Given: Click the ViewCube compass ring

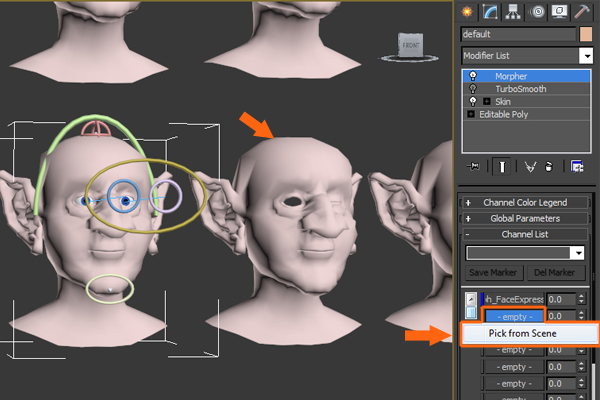Looking at the screenshot, I should 410,58.
